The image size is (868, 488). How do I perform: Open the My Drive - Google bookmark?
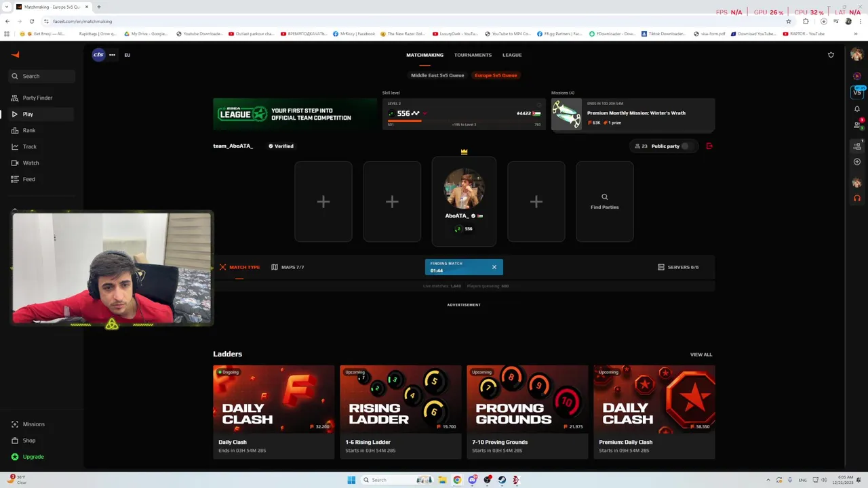pos(146,34)
